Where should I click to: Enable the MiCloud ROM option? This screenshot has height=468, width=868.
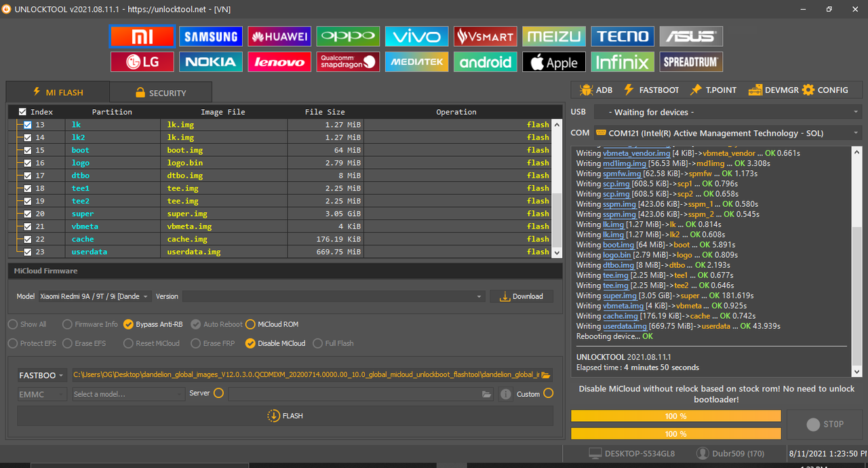pos(272,324)
